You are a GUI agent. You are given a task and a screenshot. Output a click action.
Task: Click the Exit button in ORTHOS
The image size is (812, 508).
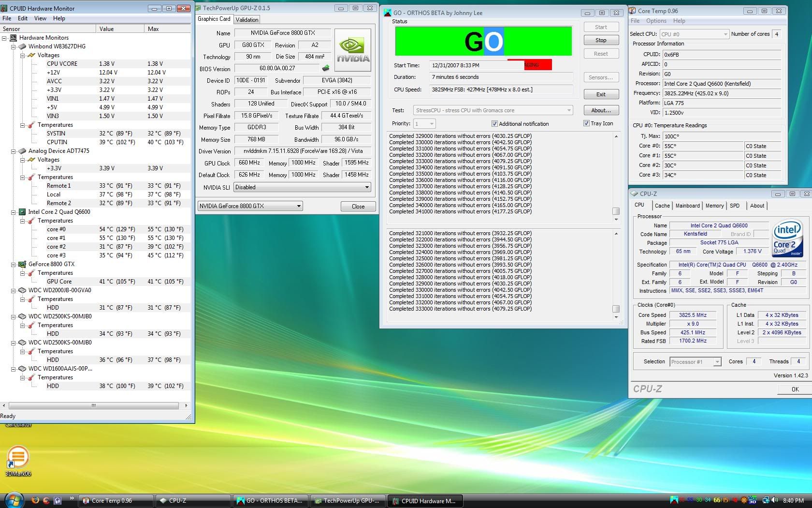[x=601, y=94]
